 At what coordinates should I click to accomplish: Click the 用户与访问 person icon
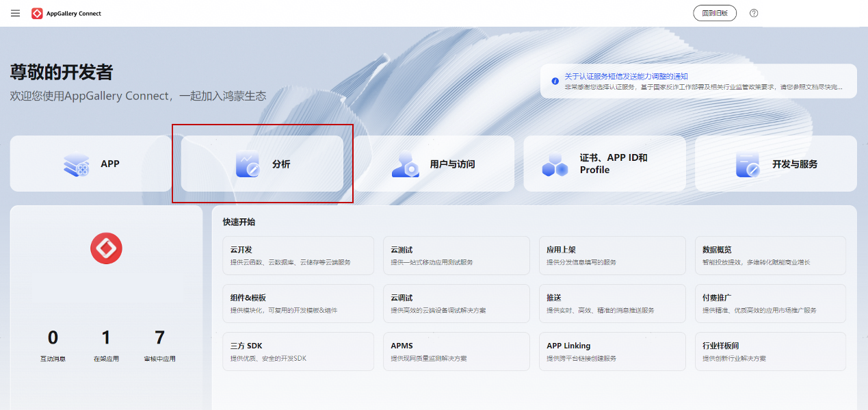pos(405,164)
